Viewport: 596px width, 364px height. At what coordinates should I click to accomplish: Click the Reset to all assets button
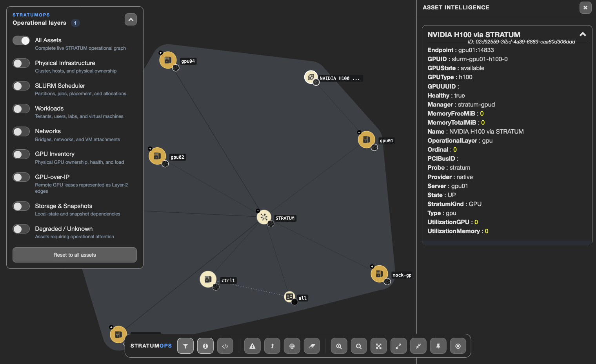74,255
